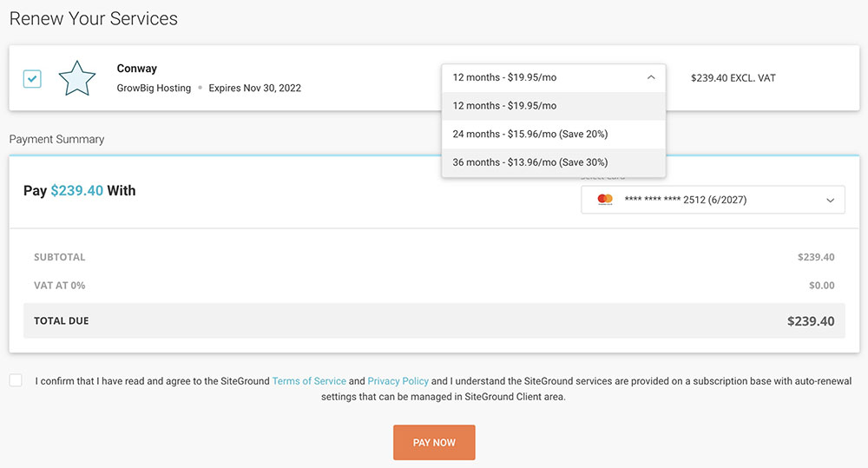Viewport: 868px width, 468px height.
Task: Click the Payment Summary heading
Action: point(56,139)
